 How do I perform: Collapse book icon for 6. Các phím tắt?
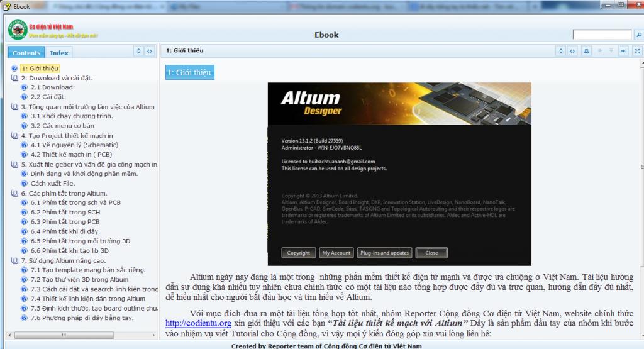[14, 193]
